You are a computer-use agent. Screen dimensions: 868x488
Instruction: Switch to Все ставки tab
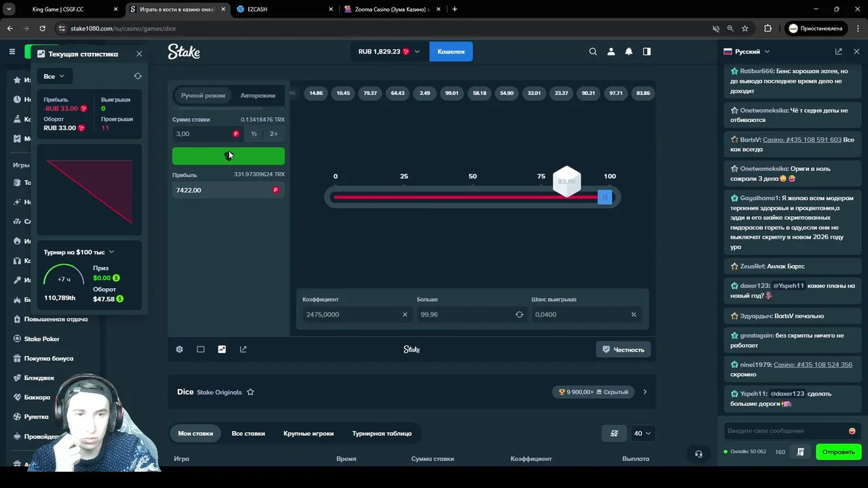coord(248,433)
